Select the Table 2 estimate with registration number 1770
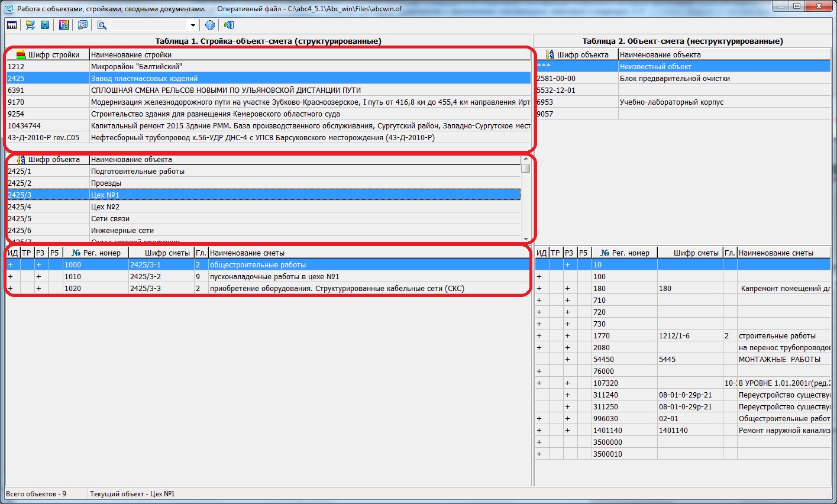 [x=683, y=335]
